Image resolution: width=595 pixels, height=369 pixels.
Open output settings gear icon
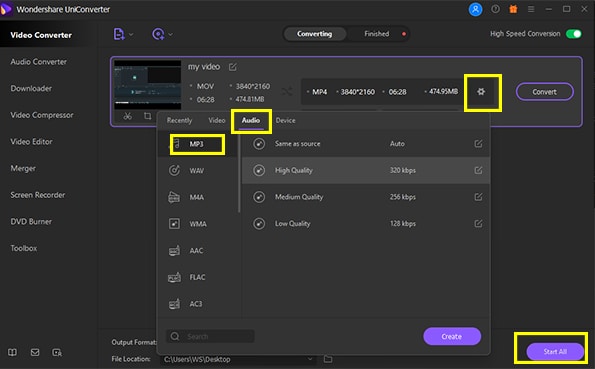coord(481,91)
